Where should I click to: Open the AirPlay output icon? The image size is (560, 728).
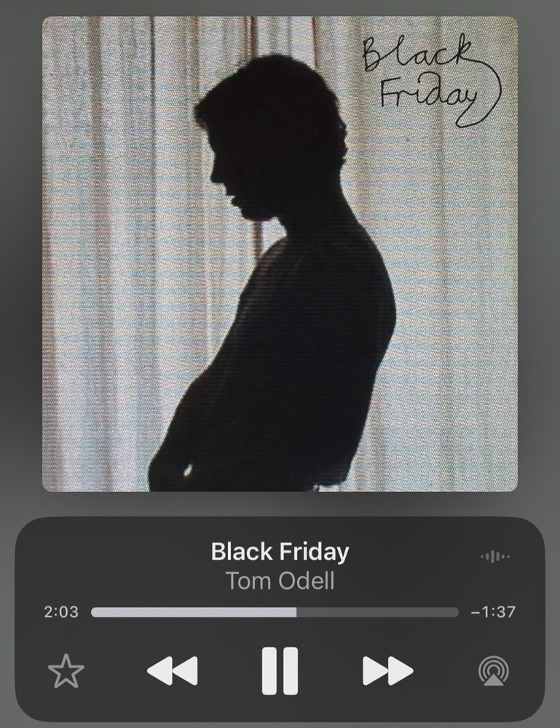point(494,670)
